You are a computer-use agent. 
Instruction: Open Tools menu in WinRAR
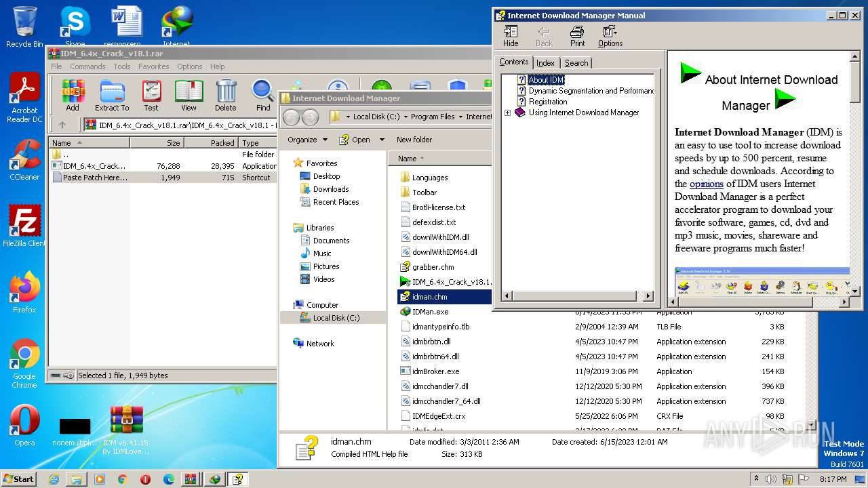click(x=122, y=66)
